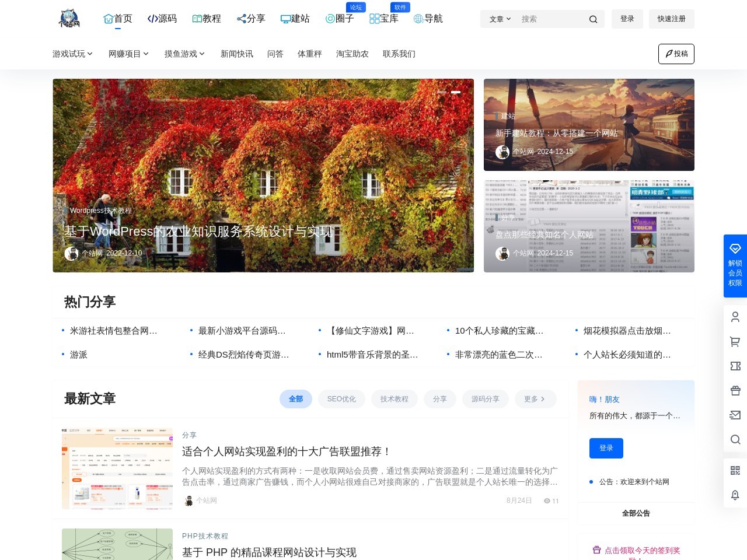This screenshot has height=560, width=747.
Task: Open hot share 个人站长必须知道的
Action: (627, 355)
